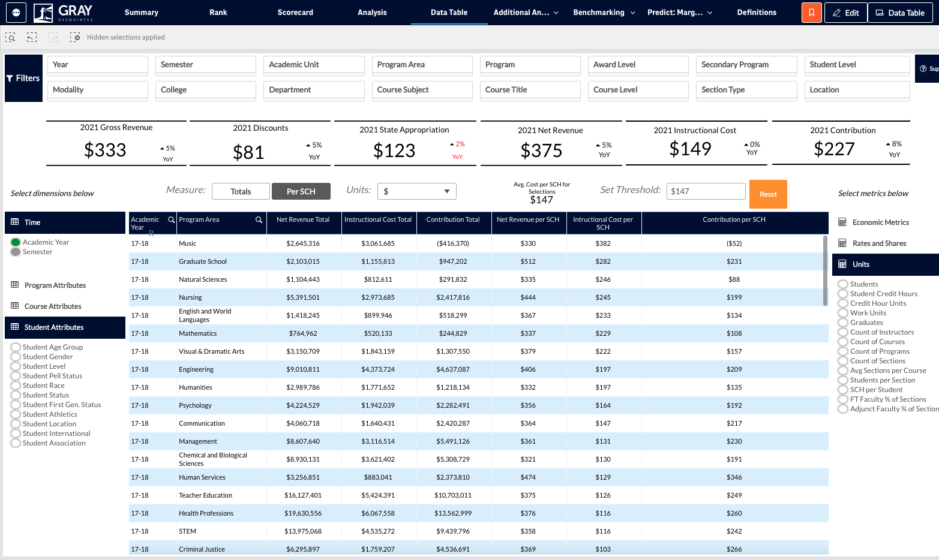Click the Units section grid icon
Viewport: 939px width, 560px height.
(842, 264)
